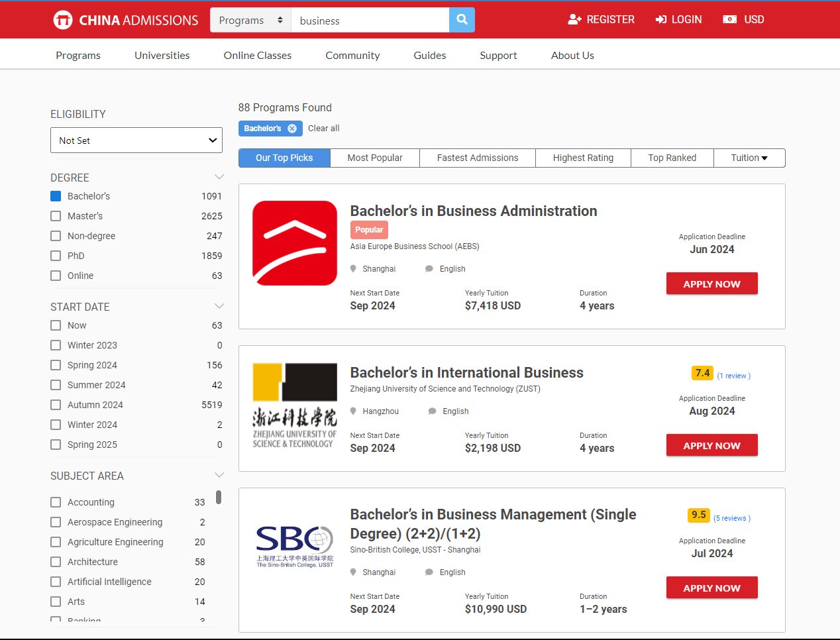Uncheck the Bachelor's degree checkbox
This screenshot has width=840, height=640.
[56, 196]
